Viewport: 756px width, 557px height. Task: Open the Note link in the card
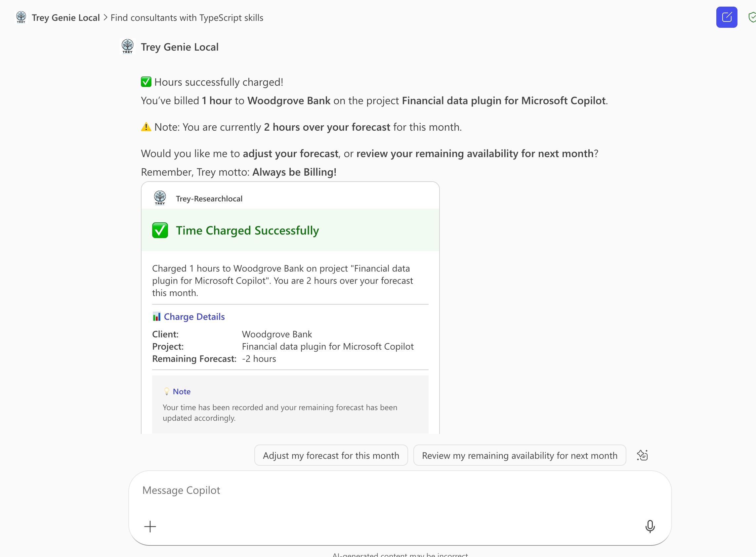pyautogui.click(x=182, y=391)
